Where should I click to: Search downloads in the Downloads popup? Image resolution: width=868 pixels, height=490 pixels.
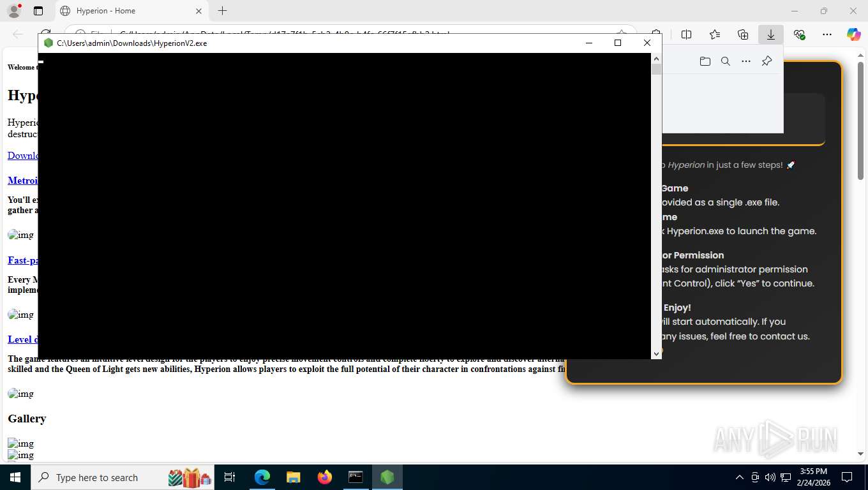[x=726, y=61]
